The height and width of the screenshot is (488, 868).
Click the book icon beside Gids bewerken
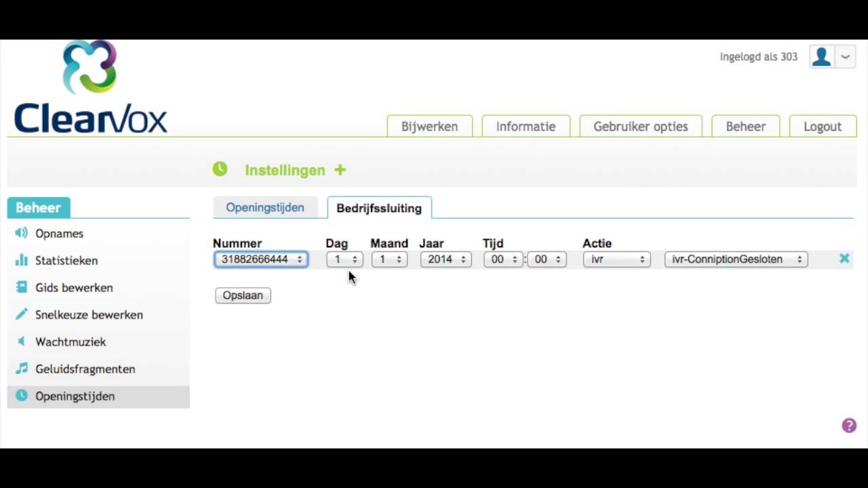(22, 287)
